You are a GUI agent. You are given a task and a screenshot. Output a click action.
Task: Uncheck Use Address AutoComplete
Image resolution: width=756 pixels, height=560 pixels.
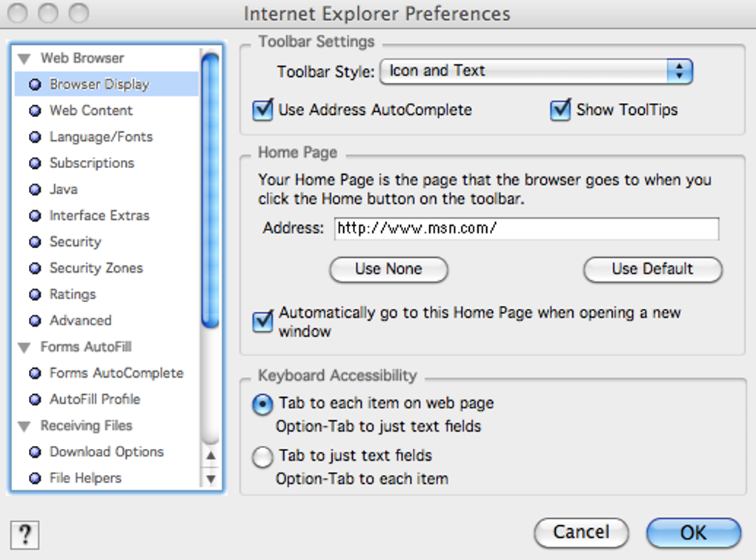tap(263, 110)
